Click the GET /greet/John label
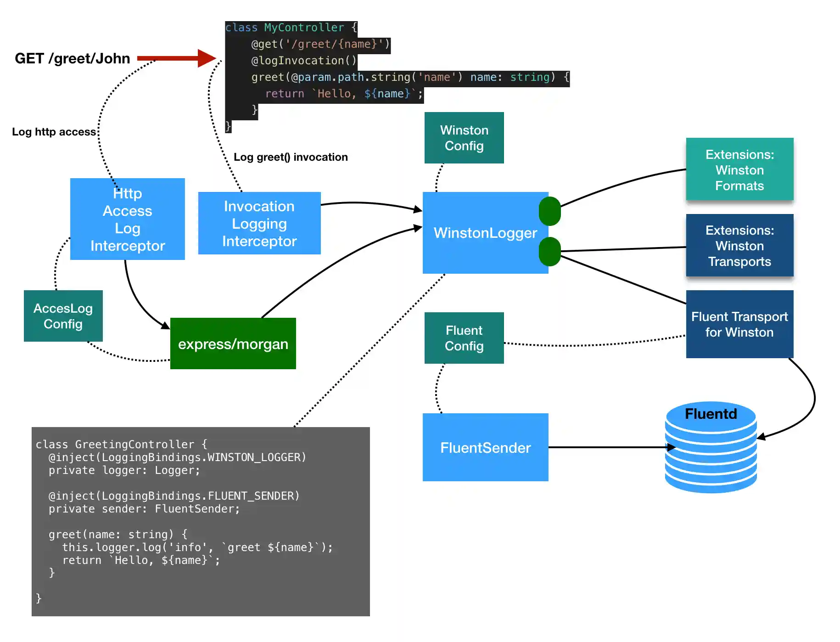840x642 pixels. point(72,58)
